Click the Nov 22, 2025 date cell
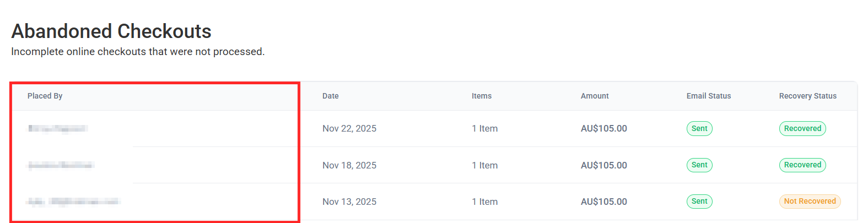Viewport: 868px width, 223px height. (349, 128)
